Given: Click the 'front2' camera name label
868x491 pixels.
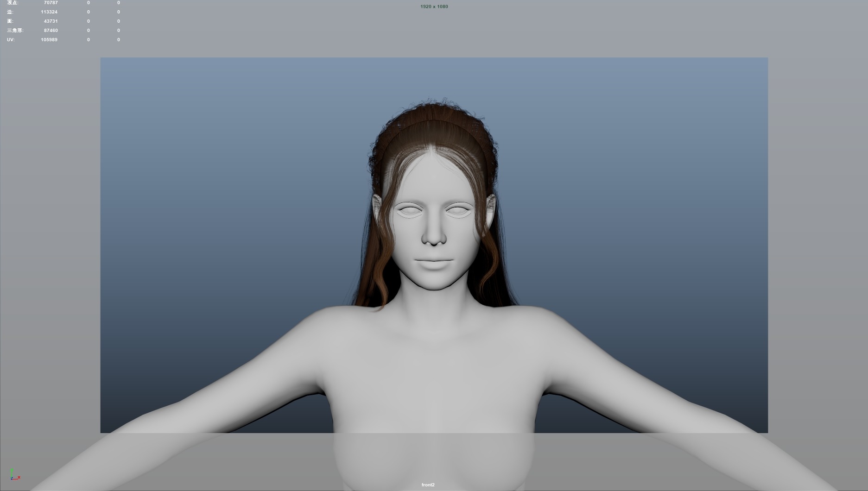Looking at the screenshot, I should coord(428,485).
